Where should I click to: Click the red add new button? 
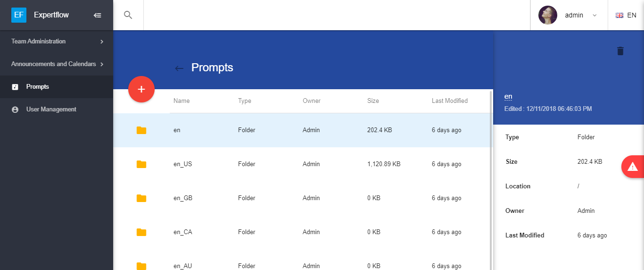tap(141, 89)
